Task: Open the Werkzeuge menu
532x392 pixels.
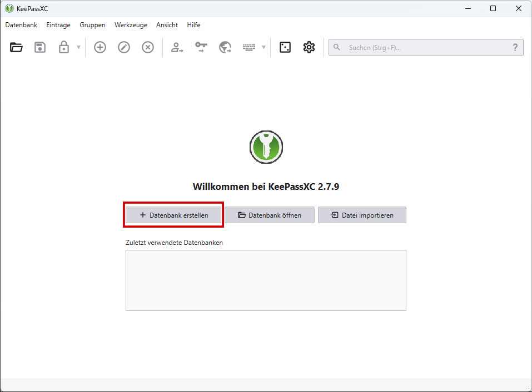Action: click(x=131, y=25)
